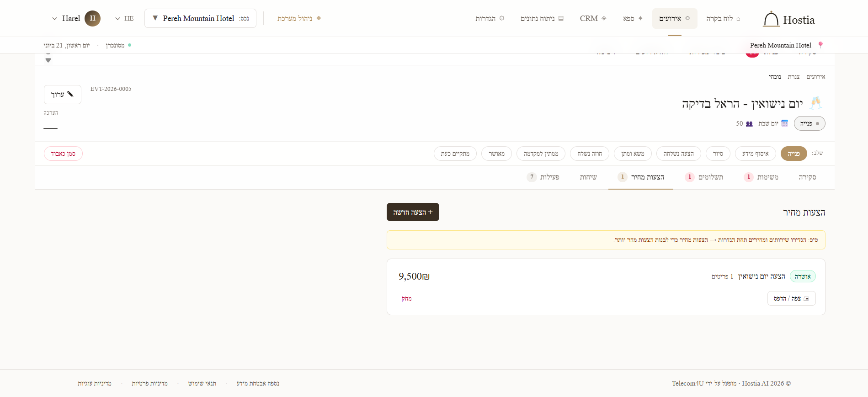Open the לוח בקרה dashboard menu
The image size is (868, 397).
(723, 18)
